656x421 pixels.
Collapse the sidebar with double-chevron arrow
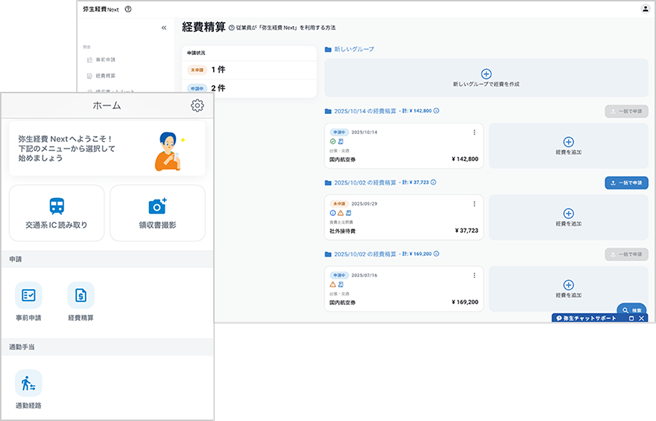[164, 29]
